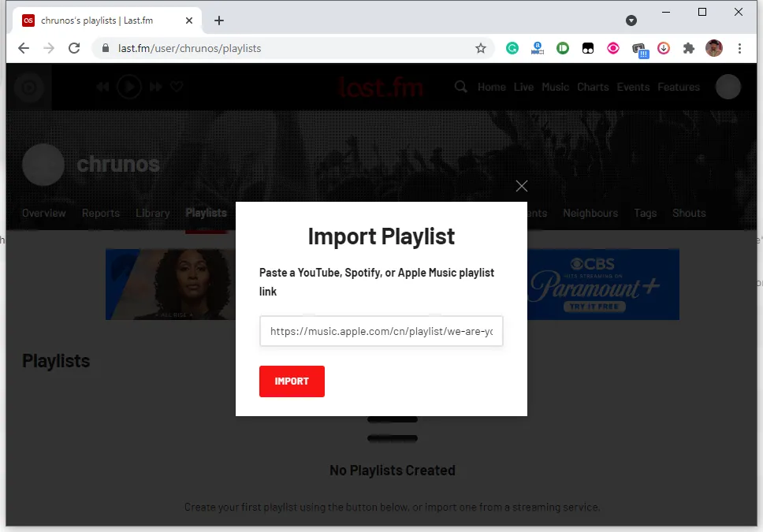
Task: Switch to the Library tab
Action: click(x=152, y=213)
